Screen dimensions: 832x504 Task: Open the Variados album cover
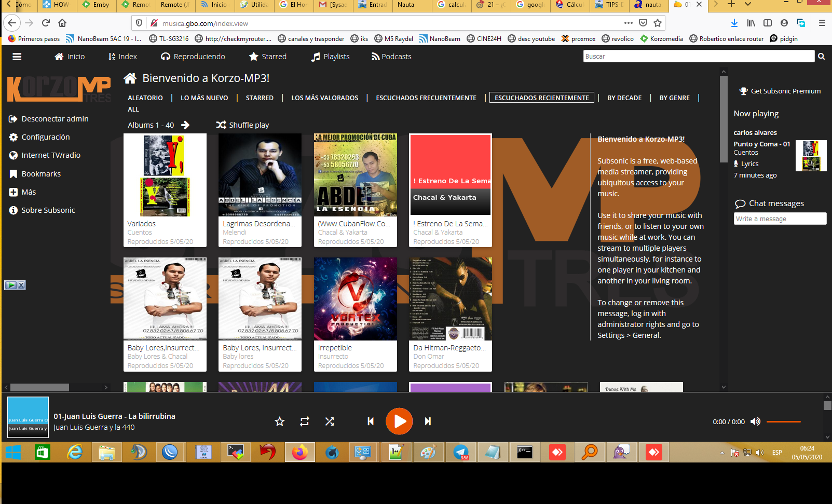(x=165, y=175)
